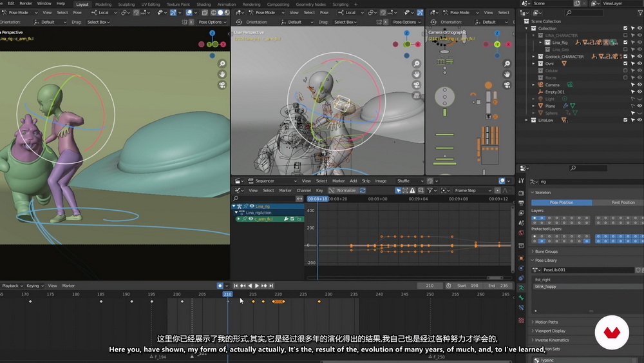The height and width of the screenshot is (363, 644).
Task: Toggle Goolock_CHARACTER visibility eye
Action: pos(639,57)
